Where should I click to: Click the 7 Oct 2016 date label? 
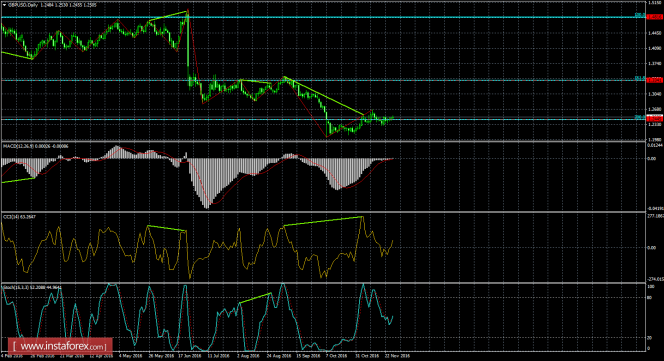(337, 356)
